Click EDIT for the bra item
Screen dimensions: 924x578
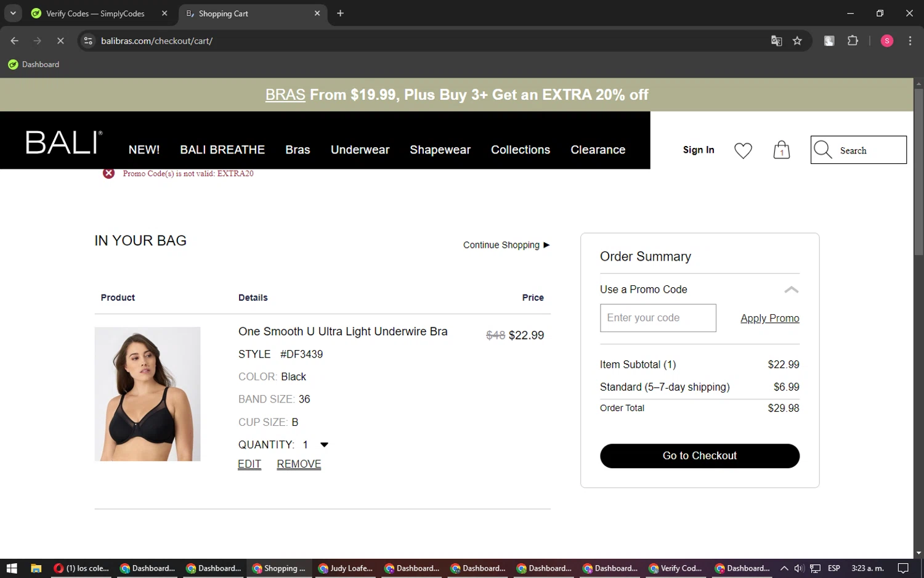(249, 464)
